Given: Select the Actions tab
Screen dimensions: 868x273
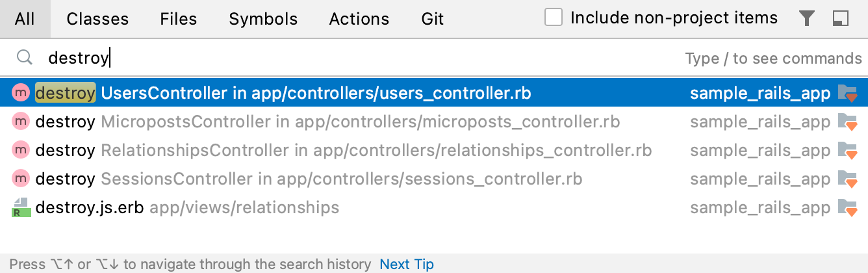Looking at the screenshot, I should (359, 19).
